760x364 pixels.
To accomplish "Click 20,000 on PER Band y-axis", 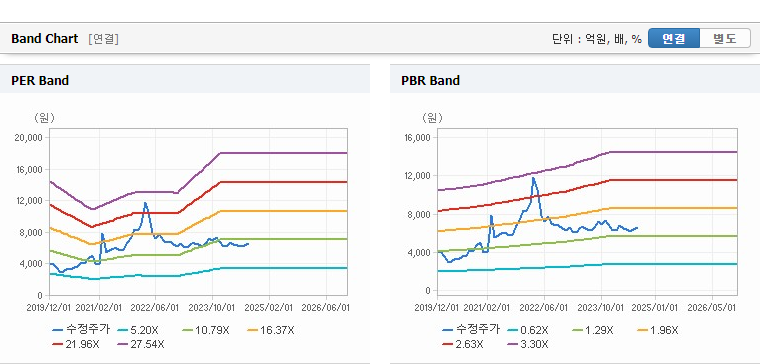I will tap(29, 138).
